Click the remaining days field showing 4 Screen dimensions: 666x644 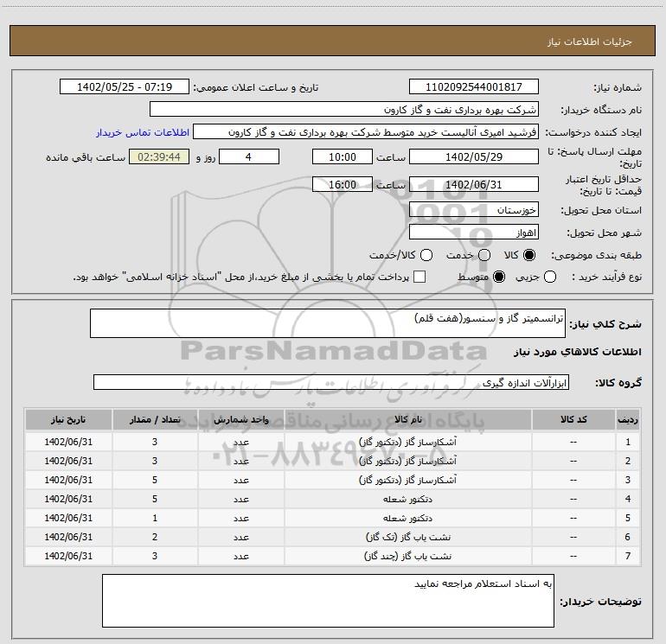tap(249, 156)
